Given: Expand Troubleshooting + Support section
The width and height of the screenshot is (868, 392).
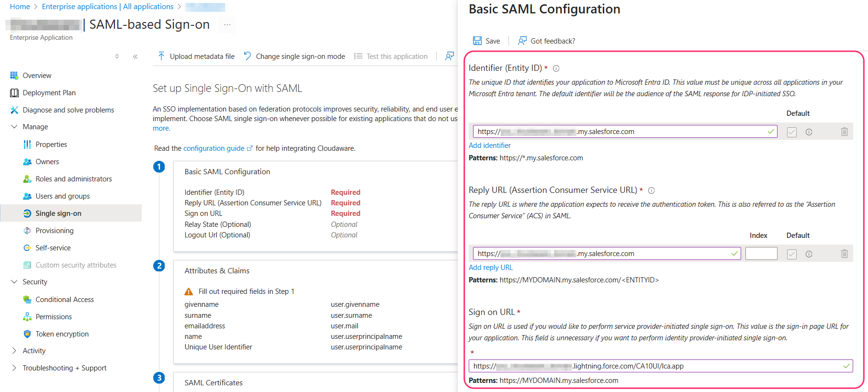Looking at the screenshot, I should (14, 368).
